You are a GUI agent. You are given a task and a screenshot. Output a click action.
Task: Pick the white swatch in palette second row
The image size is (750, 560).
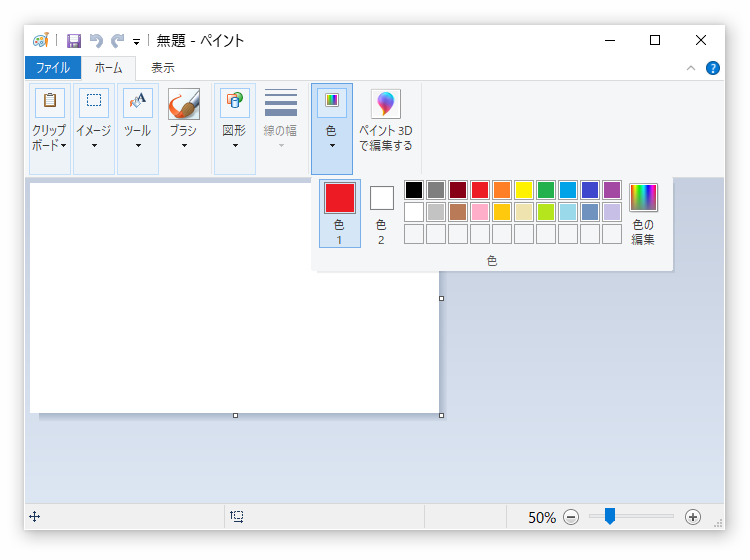click(x=414, y=212)
